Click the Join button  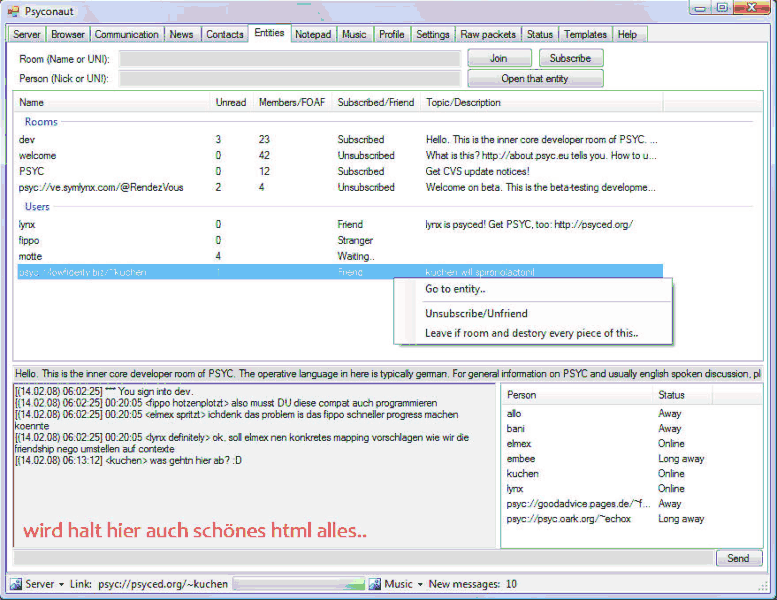[x=499, y=58]
